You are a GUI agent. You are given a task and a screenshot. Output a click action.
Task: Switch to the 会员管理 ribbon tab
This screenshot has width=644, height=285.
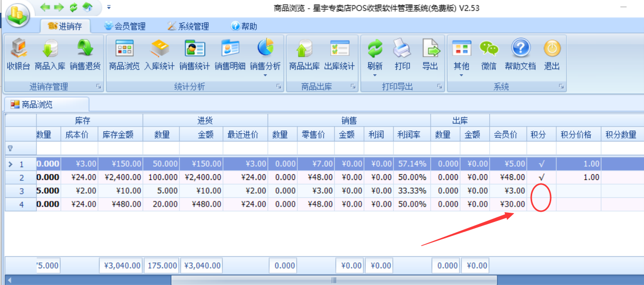(x=125, y=26)
